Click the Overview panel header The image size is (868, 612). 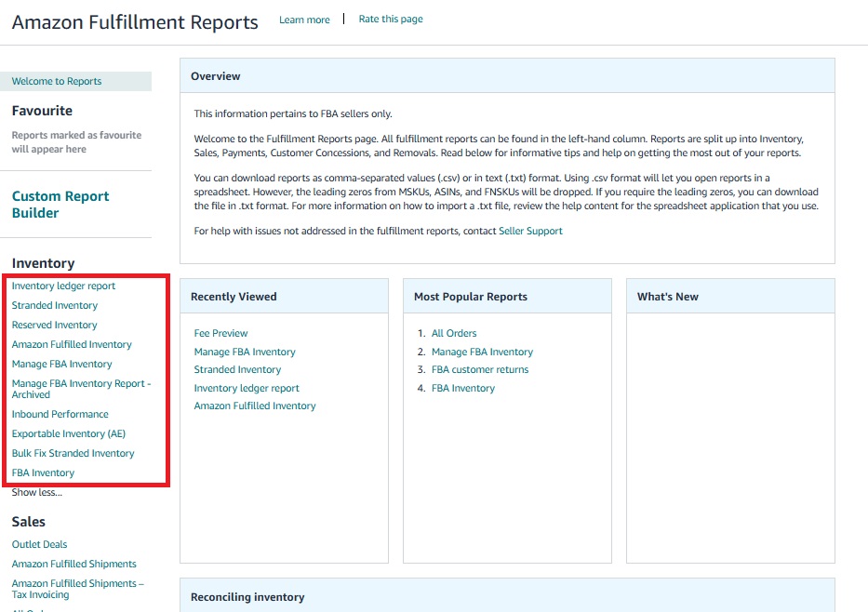507,76
